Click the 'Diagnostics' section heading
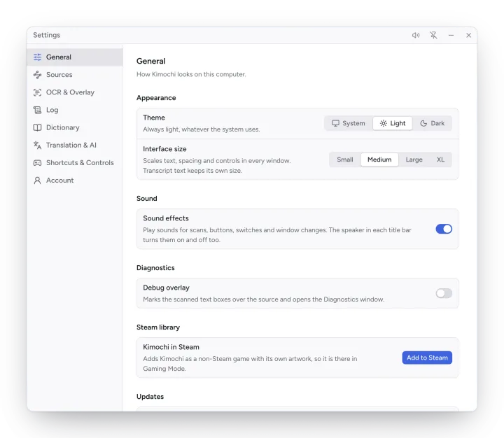Screen dimensions: 504x438 (155, 268)
